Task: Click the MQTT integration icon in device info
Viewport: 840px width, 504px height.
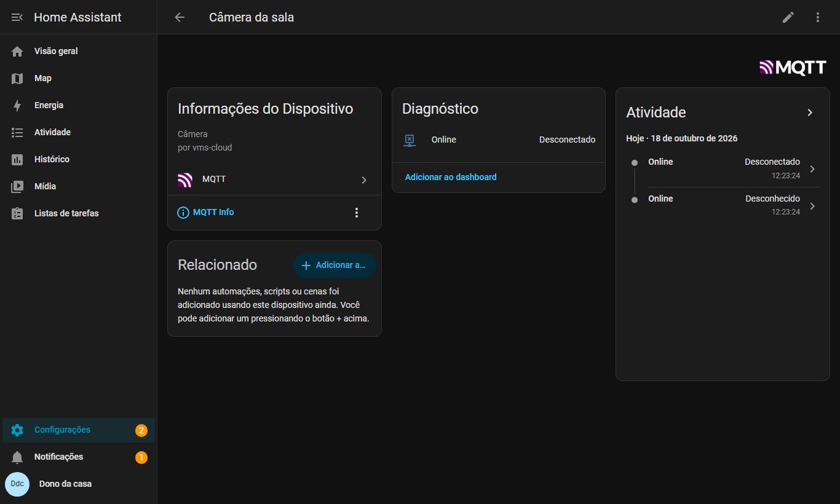Action: point(185,179)
